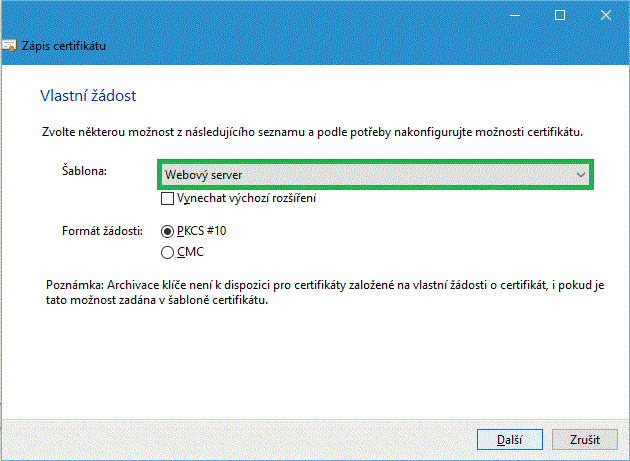Click the Formát žádosti: label
Viewport: 630px width, 461px height.
[x=103, y=231]
